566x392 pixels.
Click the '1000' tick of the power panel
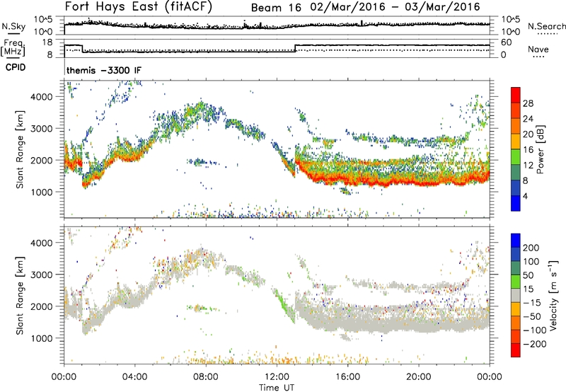pos(42,192)
